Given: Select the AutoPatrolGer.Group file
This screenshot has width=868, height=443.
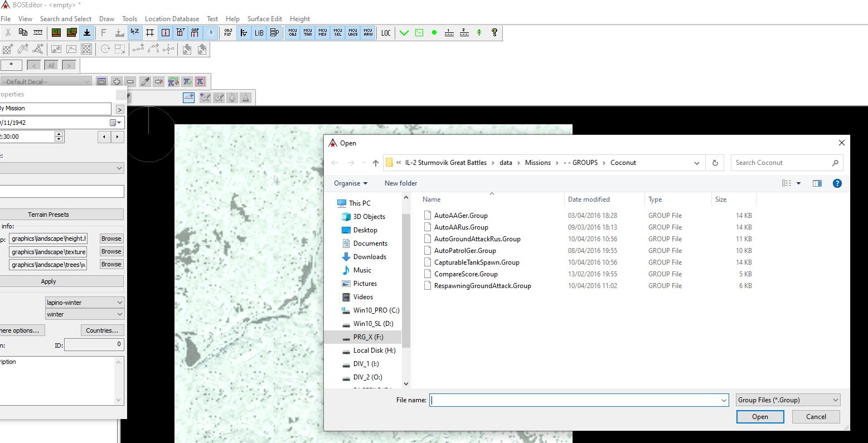Looking at the screenshot, I should 465,251.
